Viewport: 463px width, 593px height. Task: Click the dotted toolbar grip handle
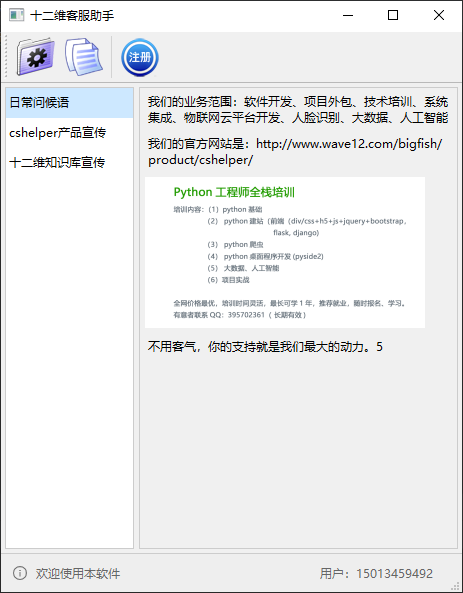[5, 57]
